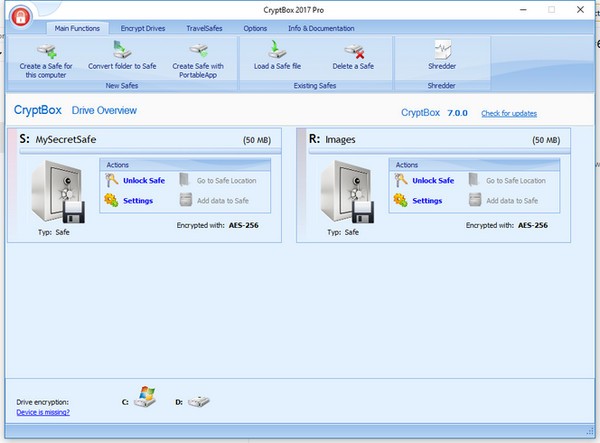Unlock Safe for the Images drive
Viewport: 600px width, 443px height.
(x=433, y=181)
